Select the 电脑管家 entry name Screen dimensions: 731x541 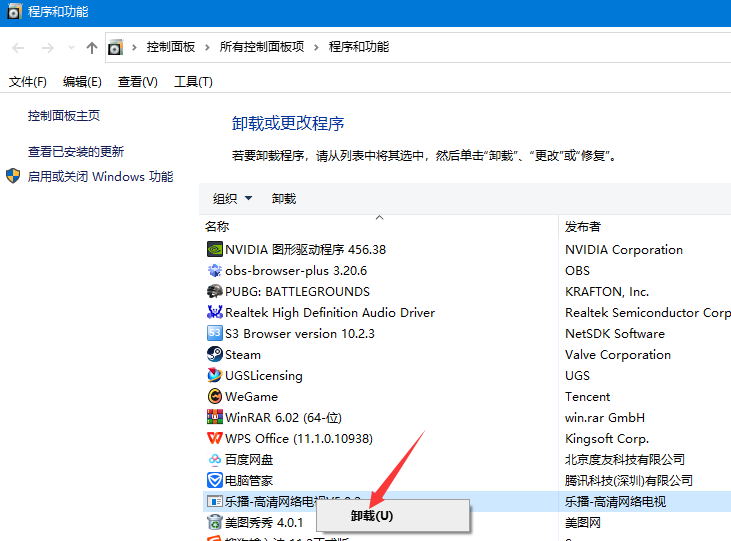coord(249,481)
